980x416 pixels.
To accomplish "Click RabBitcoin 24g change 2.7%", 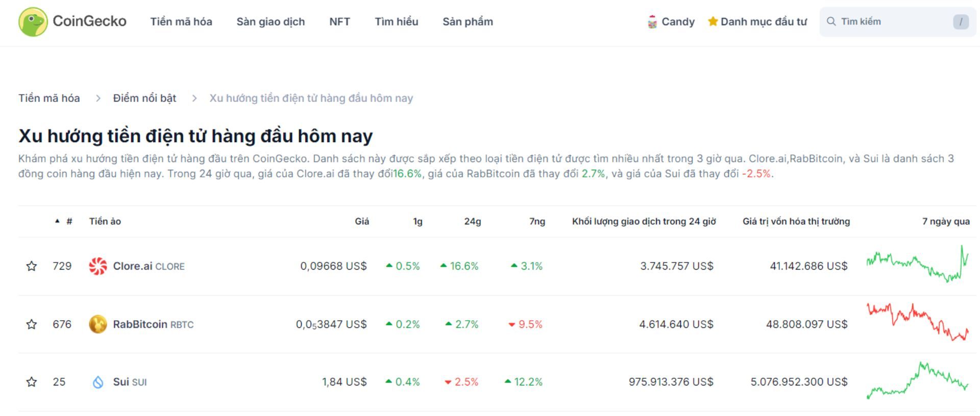I will click(462, 324).
